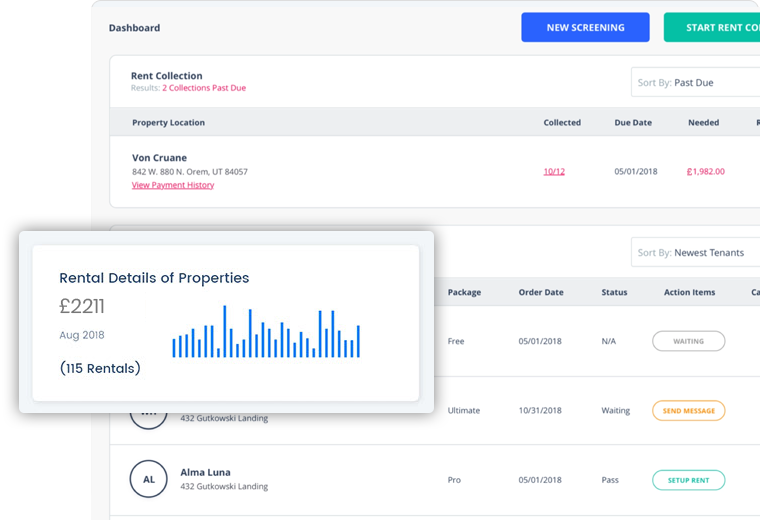This screenshot has width=760, height=520.
Task: Click the Rent Collection section title
Action: (167, 76)
